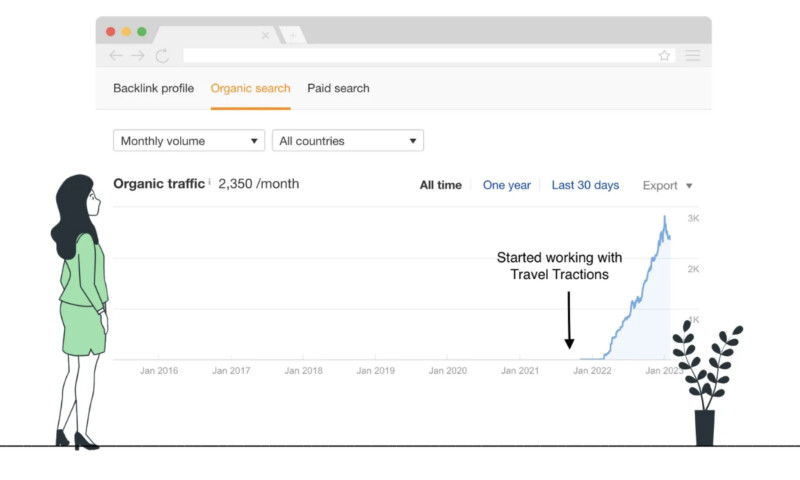
Task: Switch the chart to One year
Action: pyautogui.click(x=506, y=185)
